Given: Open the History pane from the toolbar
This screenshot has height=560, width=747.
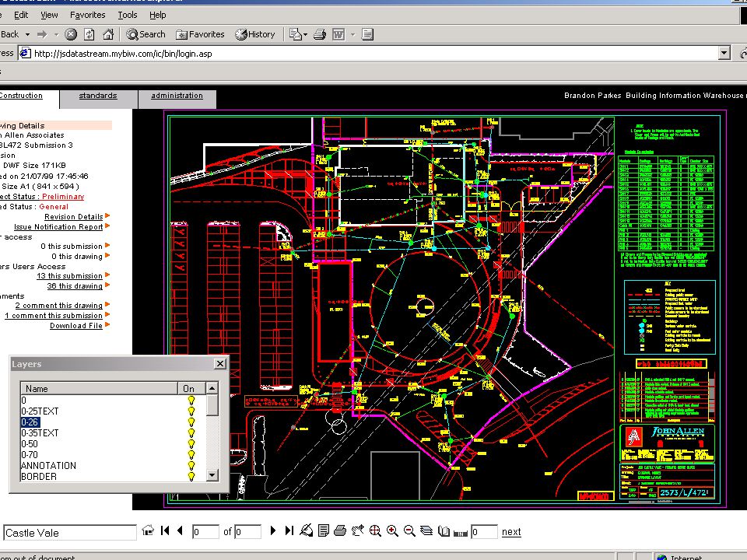Looking at the screenshot, I should (x=255, y=34).
